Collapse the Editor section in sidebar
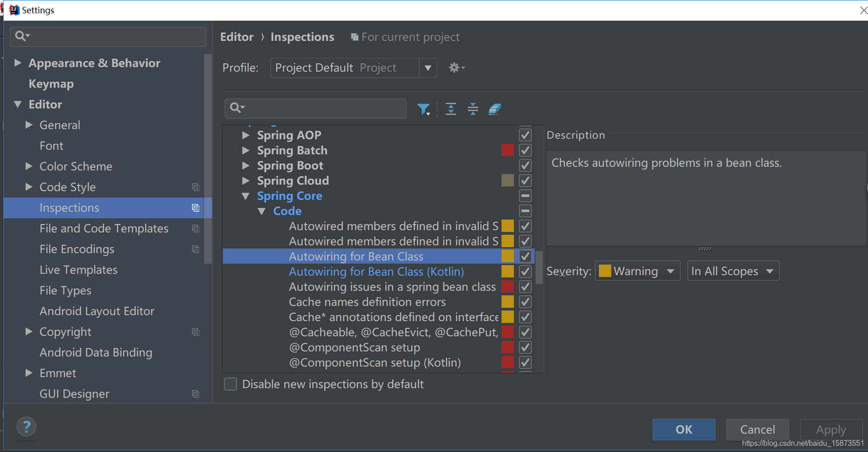 [18, 104]
